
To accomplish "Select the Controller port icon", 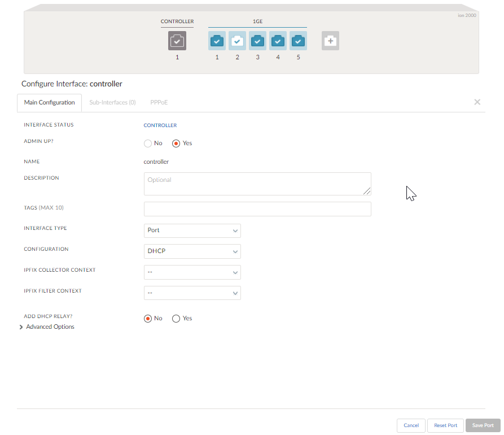I will (x=177, y=40).
